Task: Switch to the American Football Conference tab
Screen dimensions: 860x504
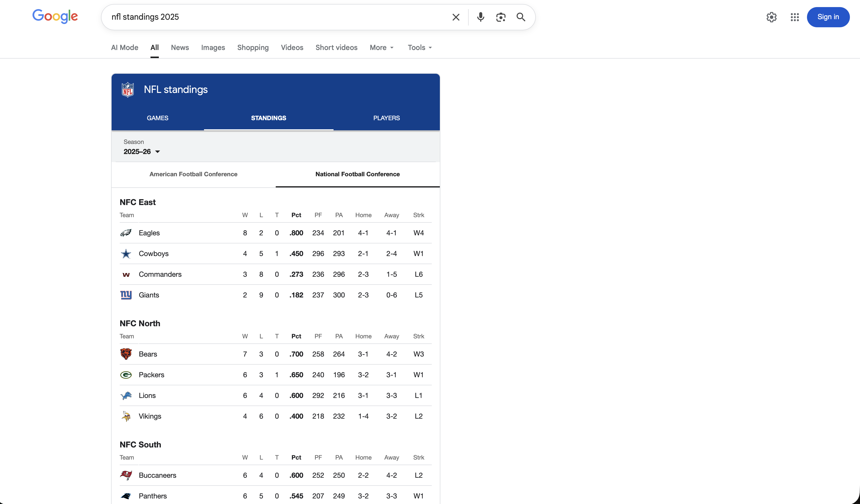Action: click(x=193, y=174)
